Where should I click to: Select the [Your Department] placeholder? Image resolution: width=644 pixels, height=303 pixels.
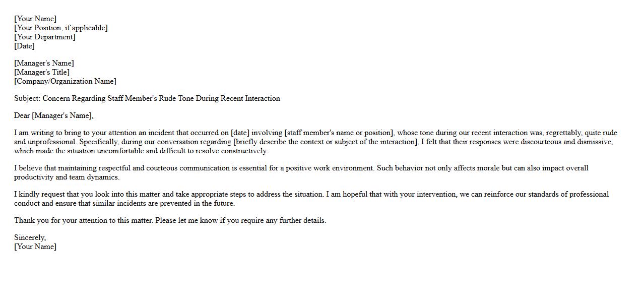click(44, 37)
